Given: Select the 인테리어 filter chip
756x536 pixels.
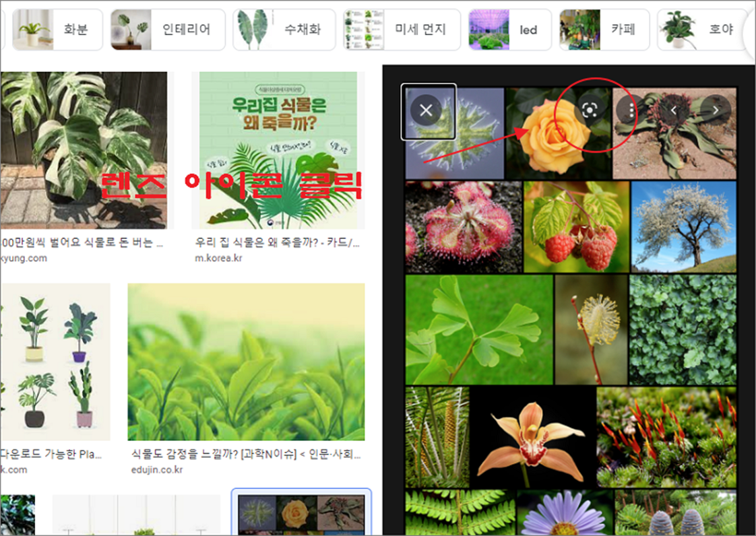Looking at the screenshot, I should 167,30.
